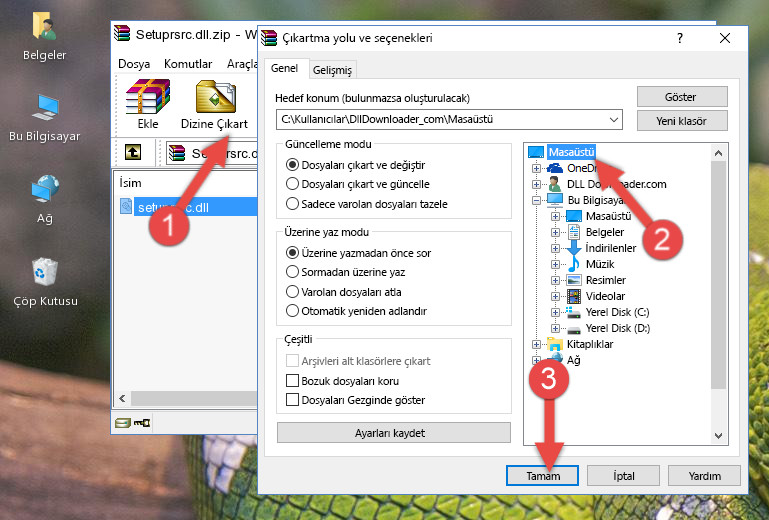Screen dimensions: 769x520
Task: Click the folder tree scroll down arrow
Action: coord(718,435)
